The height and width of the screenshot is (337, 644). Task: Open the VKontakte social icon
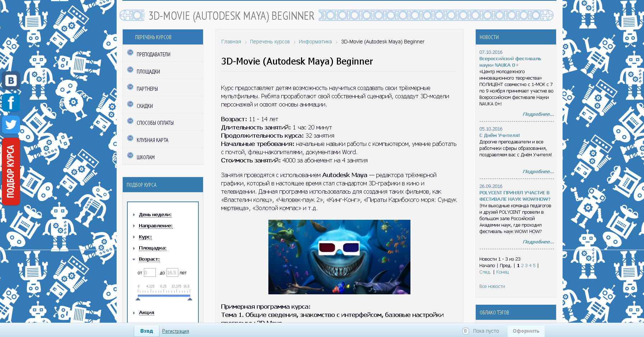point(11,80)
